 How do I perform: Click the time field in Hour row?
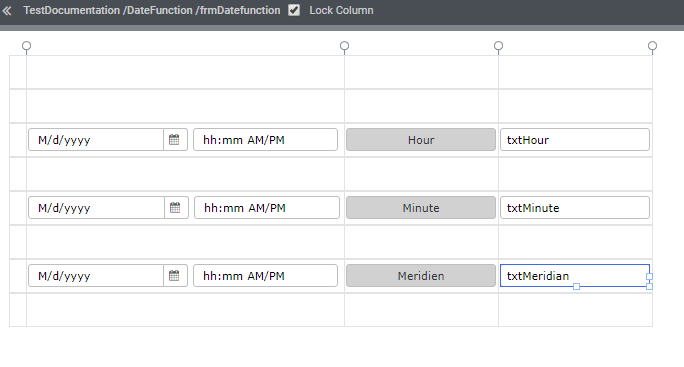266,140
